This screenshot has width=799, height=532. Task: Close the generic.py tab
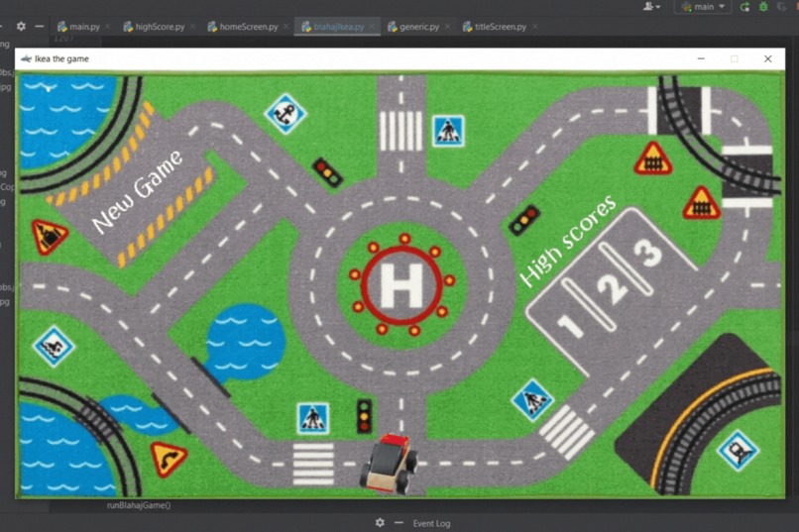click(447, 27)
